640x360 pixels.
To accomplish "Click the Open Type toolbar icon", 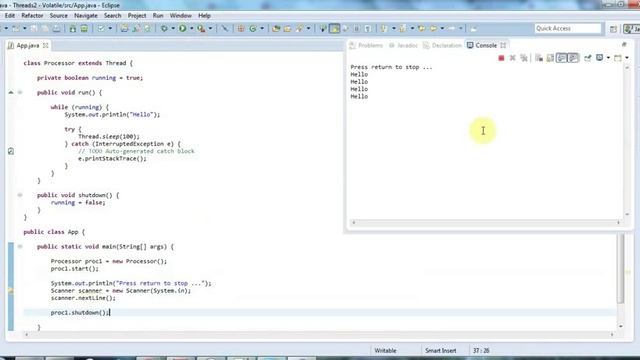I will pyautogui.click(x=276, y=28).
